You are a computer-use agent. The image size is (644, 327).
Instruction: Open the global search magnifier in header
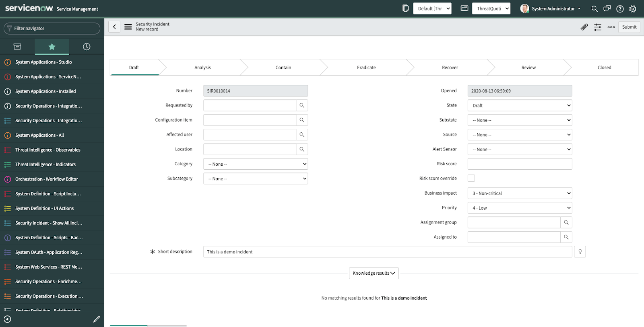point(594,8)
